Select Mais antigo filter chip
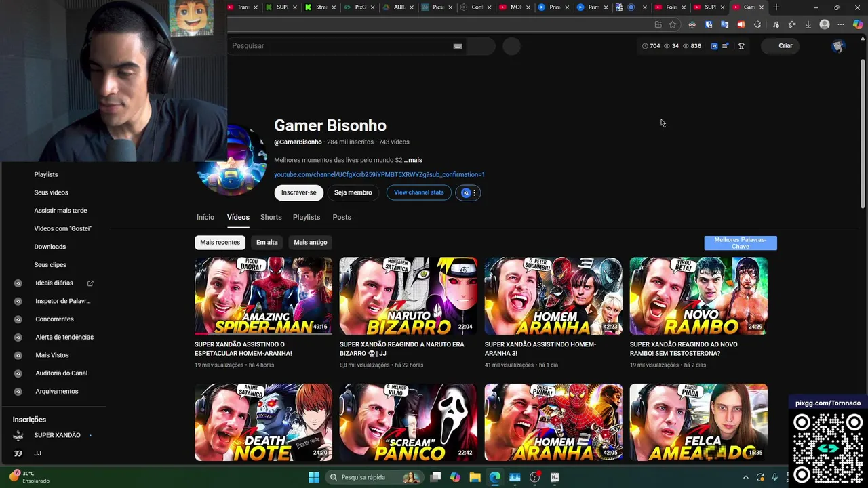The height and width of the screenshot is (488, 868). point(311,242)
